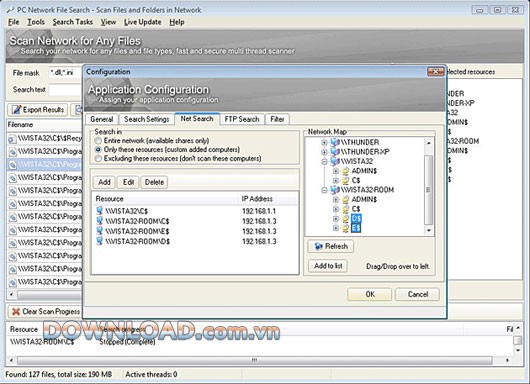530x384 pixels.
Task: Click the Resource column header in dialog
Action: tap(166, 199)
